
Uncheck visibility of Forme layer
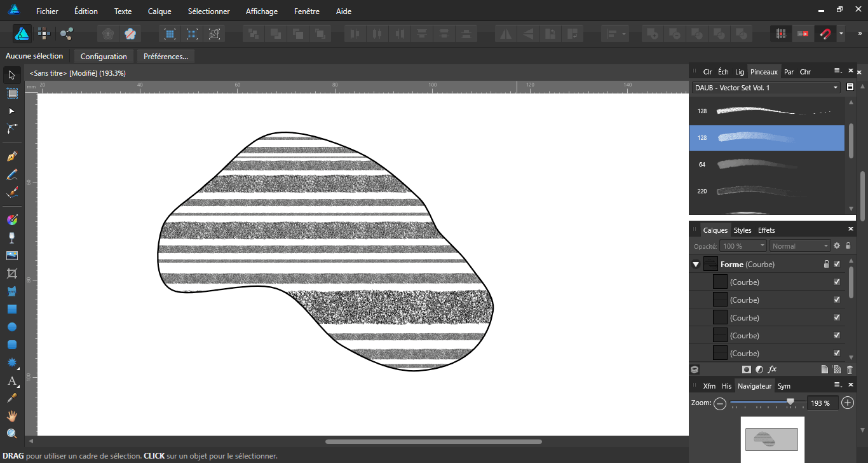pos(837,264)
